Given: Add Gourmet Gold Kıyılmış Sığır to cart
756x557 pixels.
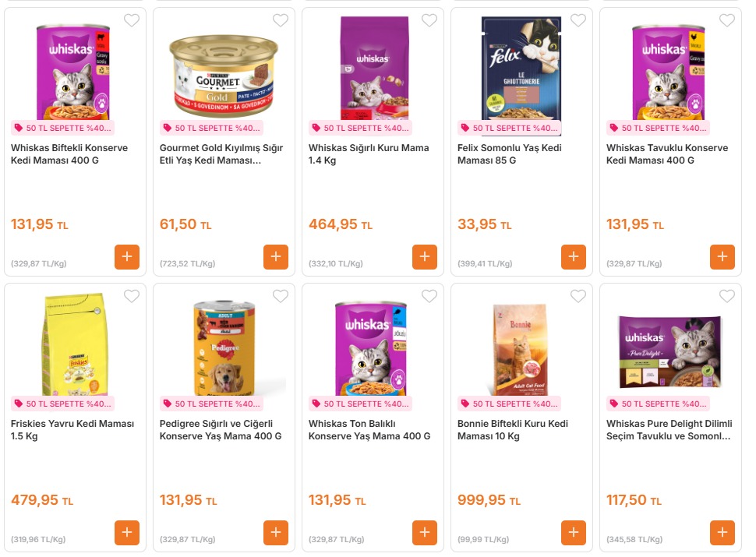Looking at the screenshot, I should pyautogui.click(x=276, y=257).
